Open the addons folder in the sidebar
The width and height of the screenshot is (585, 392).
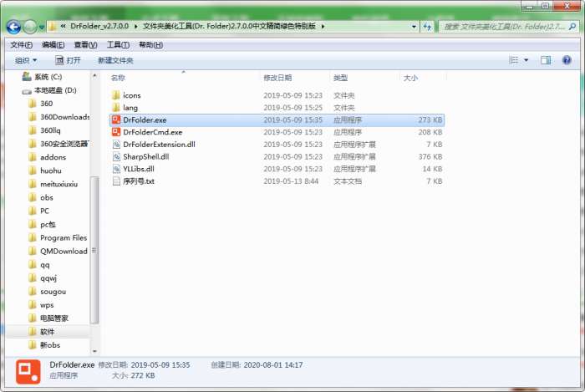pos(48,157)
